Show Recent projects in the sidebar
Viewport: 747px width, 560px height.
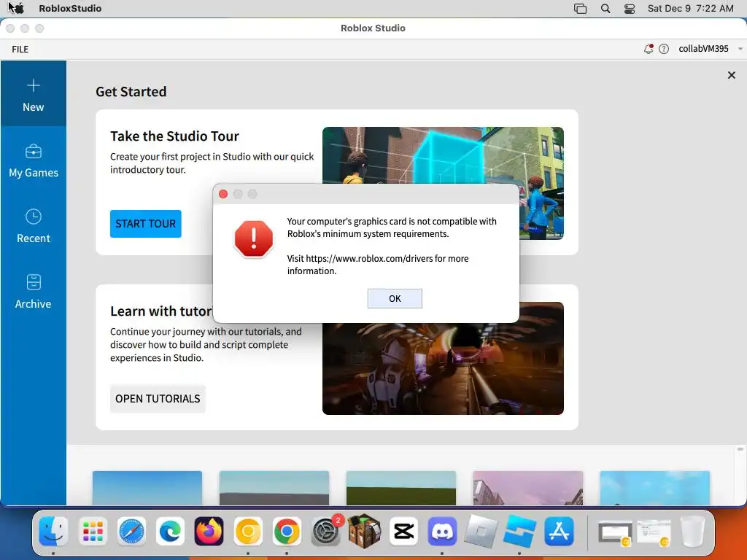[34, 225]
